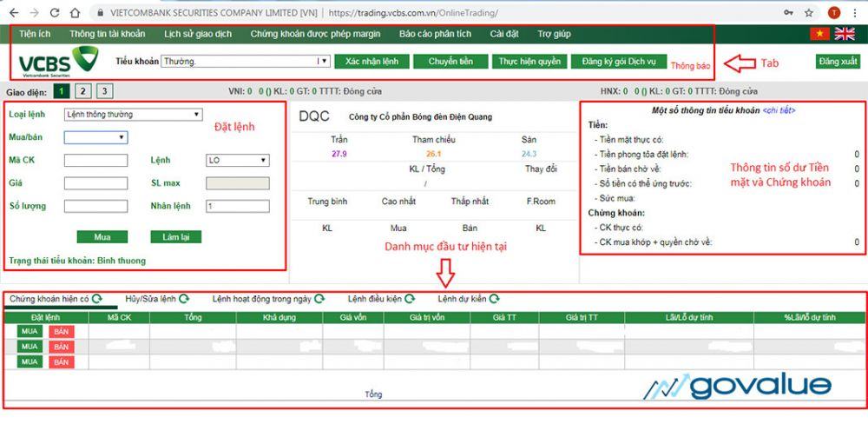The width and height of the screenshot is (868, 424).
Task: Refresh the Chứng khoán hiện có tab icon
Action: point(96,299)
